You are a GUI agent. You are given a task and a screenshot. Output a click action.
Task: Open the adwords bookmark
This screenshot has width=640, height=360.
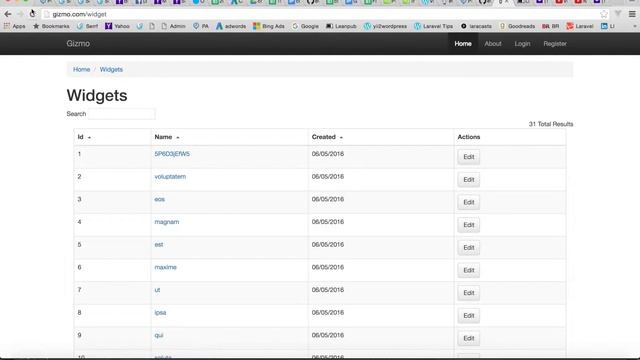pyautogui.click(x=231, y=26)
